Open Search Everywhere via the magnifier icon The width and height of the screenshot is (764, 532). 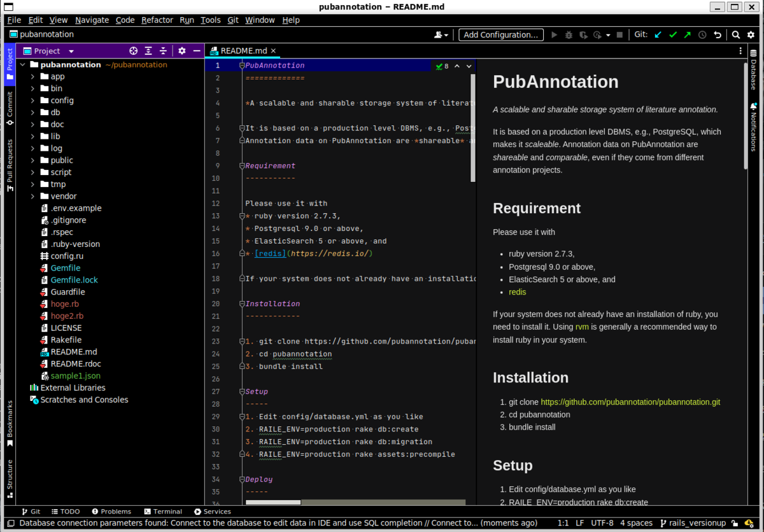point(736,34)
